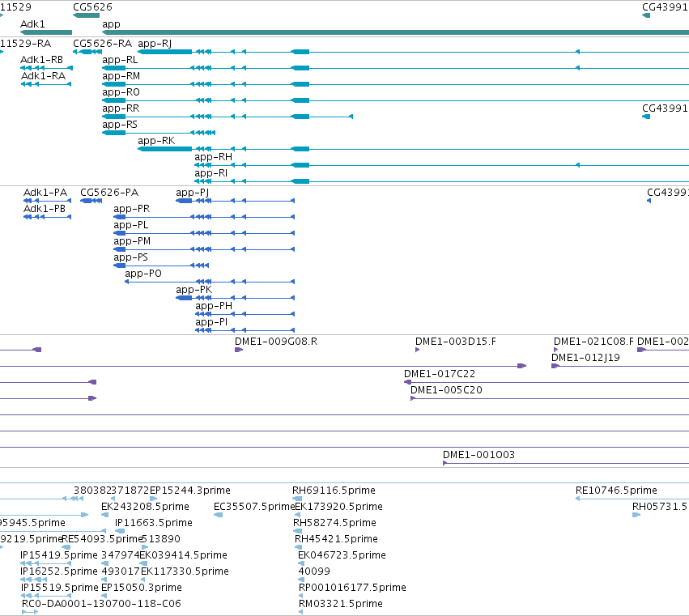Select transcript CG5626-RA label
Viewport: 689px width, 616px height.
[x=102, y=44]
